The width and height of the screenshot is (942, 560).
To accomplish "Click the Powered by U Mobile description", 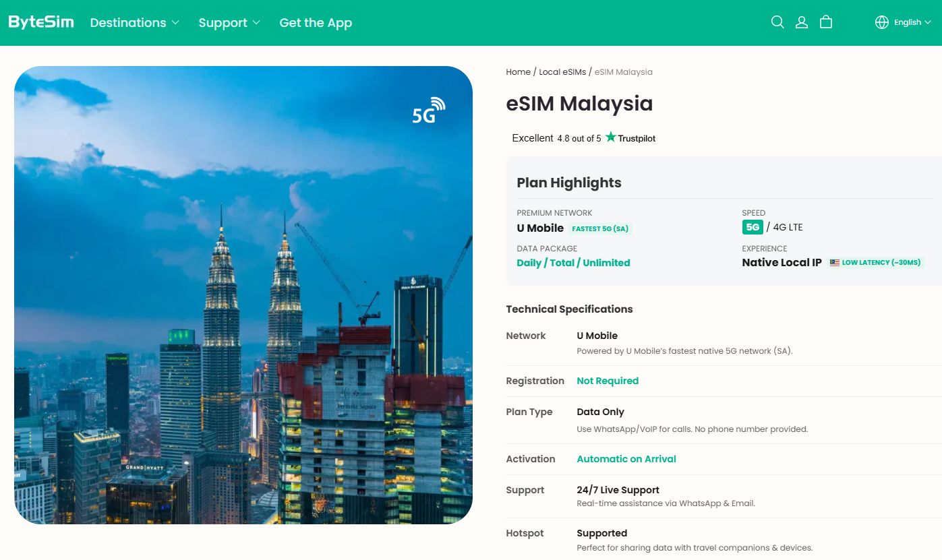I will 685,351.
